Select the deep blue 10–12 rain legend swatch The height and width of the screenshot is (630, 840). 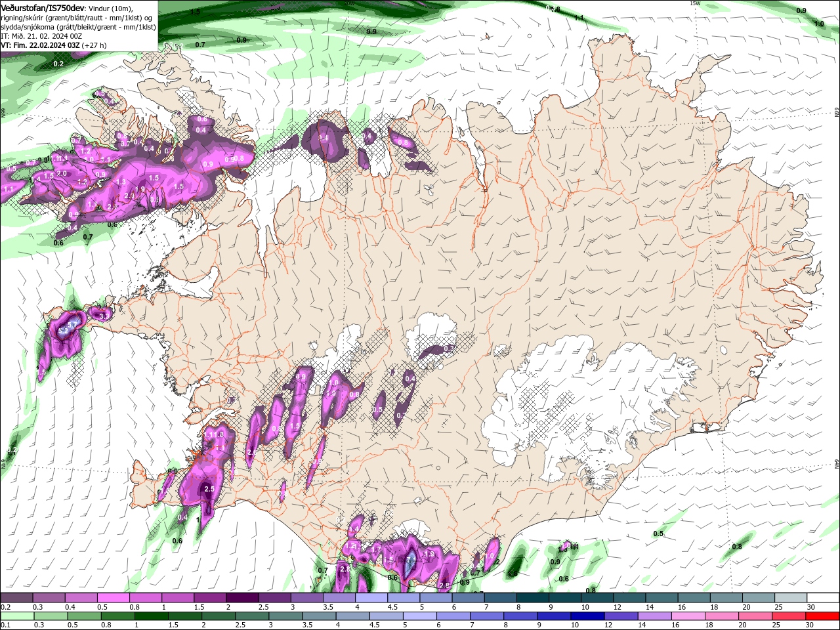pos(588,616)
